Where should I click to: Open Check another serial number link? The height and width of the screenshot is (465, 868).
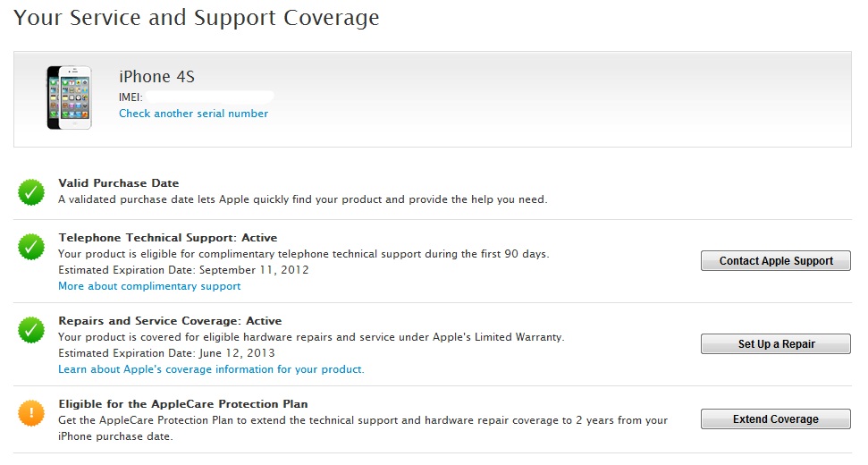[193, 114]
